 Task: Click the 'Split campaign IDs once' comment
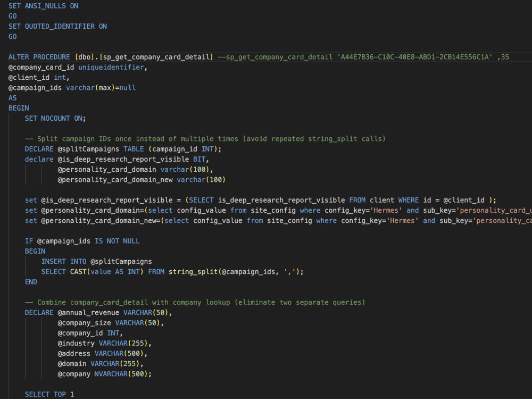205,139
